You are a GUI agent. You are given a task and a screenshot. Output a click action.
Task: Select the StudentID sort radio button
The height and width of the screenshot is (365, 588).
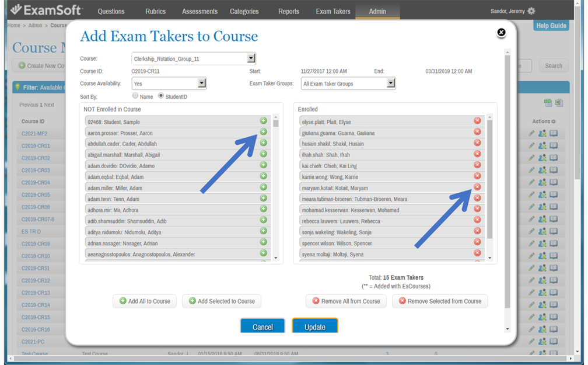[161, 96]
